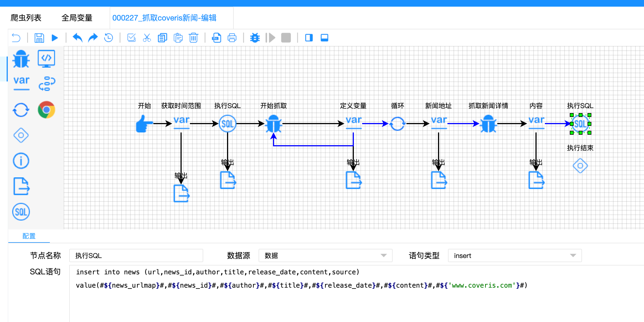Toggle select-all checkbox icon in toolbar

[x=131, y=38]
